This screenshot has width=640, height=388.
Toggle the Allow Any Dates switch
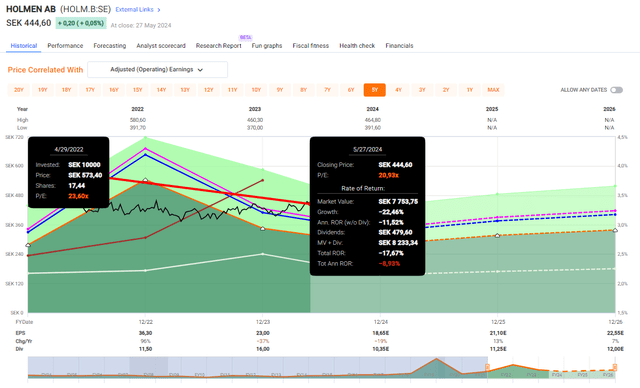(x=616, y=90)
